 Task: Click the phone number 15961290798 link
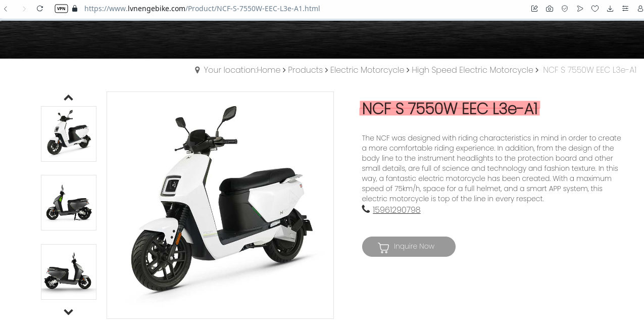click(x=397, y=210)
